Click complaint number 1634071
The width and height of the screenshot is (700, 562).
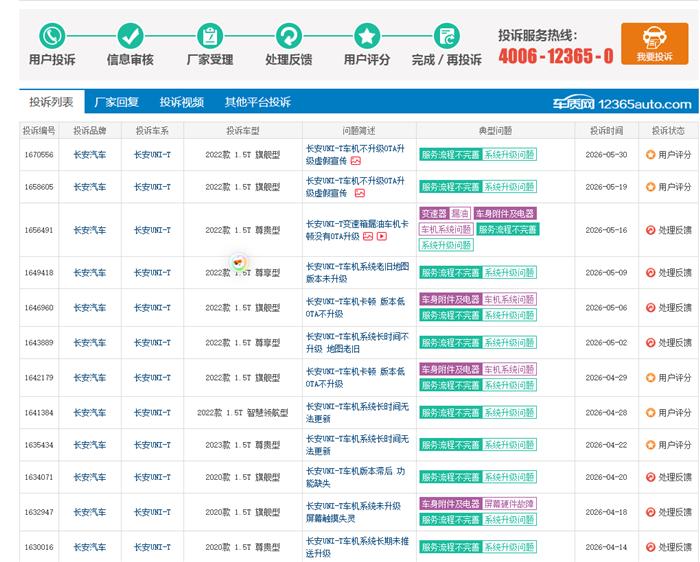pos(39,477)
